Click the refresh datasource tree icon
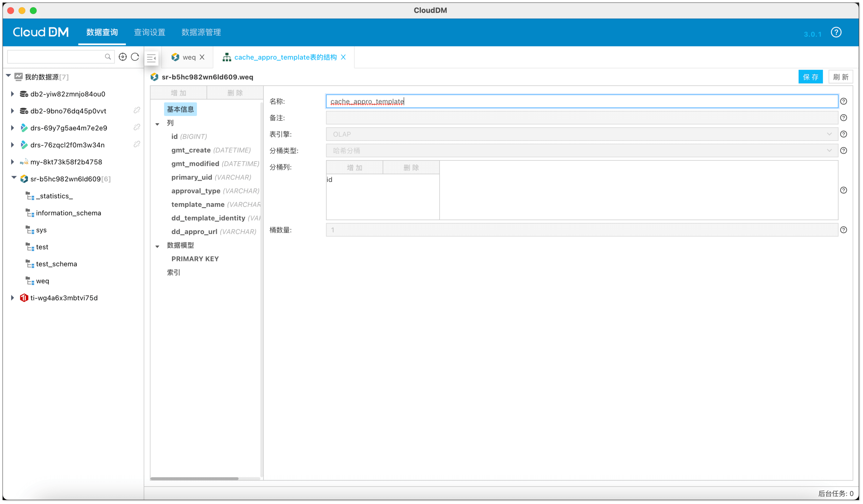863x504 pixels. (135, 57)
